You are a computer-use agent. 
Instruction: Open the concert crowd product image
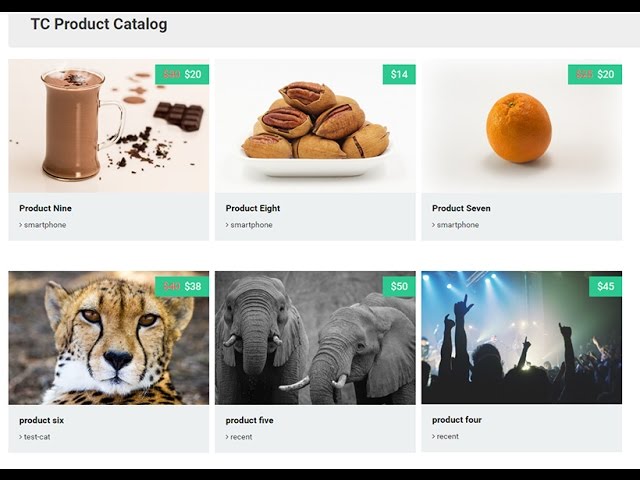coord(522,338)
